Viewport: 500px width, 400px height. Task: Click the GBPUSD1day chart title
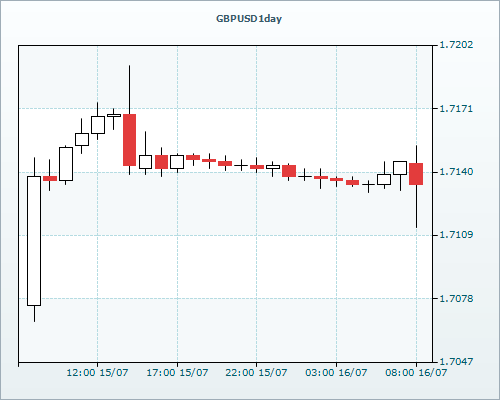pyautogui.click(x=249, y=19)
